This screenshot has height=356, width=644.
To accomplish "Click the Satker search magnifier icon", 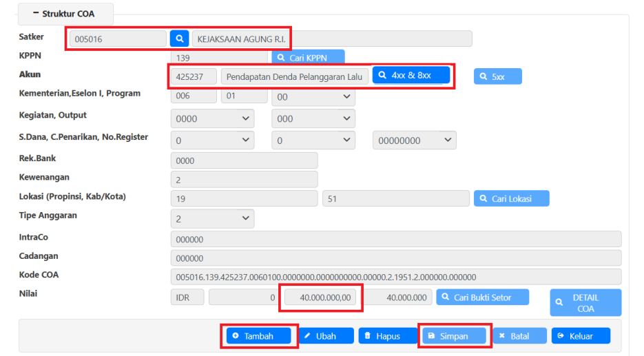I will click(179, 39).
